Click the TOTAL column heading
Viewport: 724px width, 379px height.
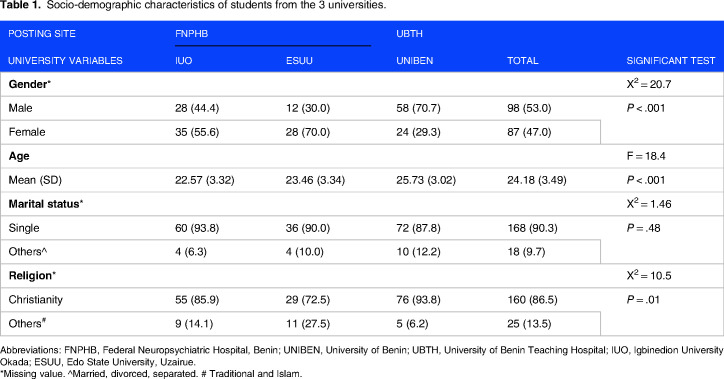coord(523,60)
